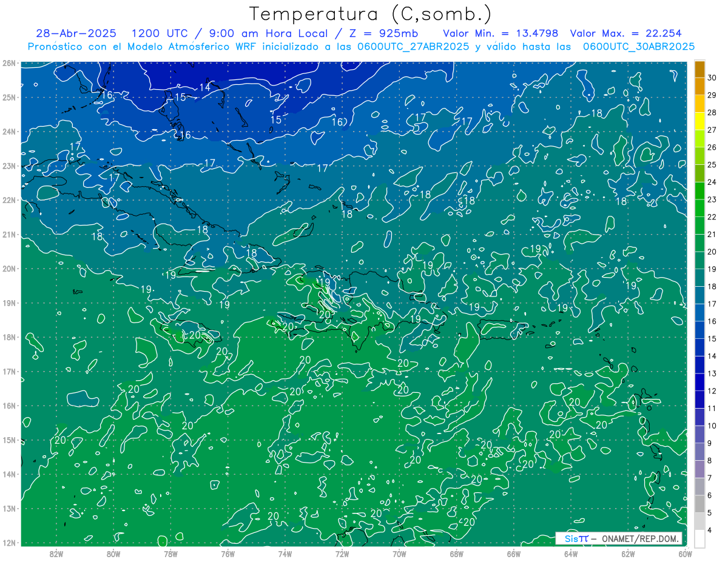This screenshot has height=562, width=728.
Task: Click the "13N" latitude label
Action: (8, 509)
